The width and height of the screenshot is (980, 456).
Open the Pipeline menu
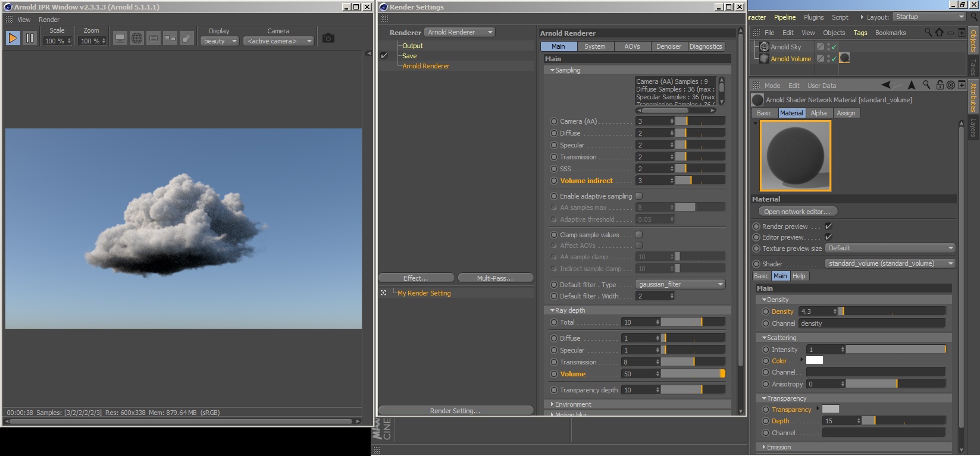coord(785,17)
